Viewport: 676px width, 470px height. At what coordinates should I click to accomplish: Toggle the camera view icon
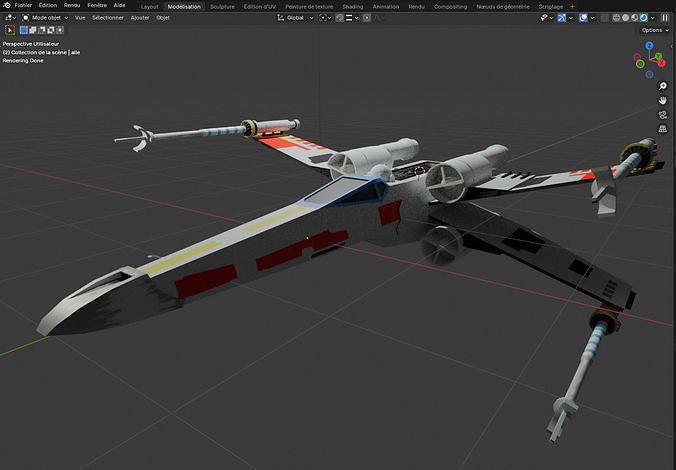coord(663,115)
